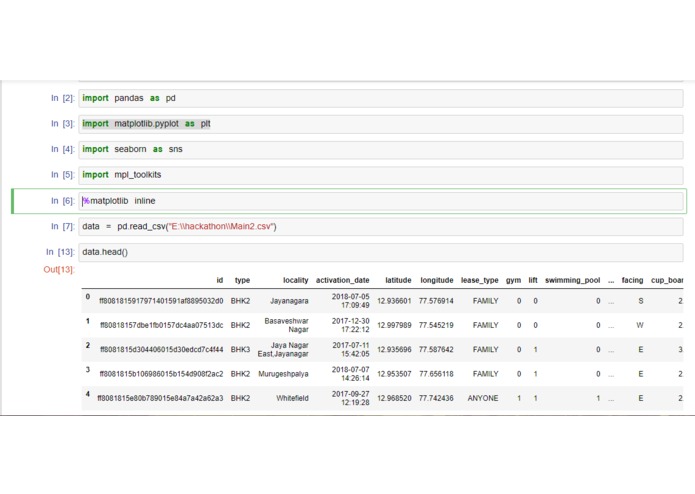
Task: Click the locality 'Jaya Nagar East,Jayanagar'
Action: [x=283, y=350]
